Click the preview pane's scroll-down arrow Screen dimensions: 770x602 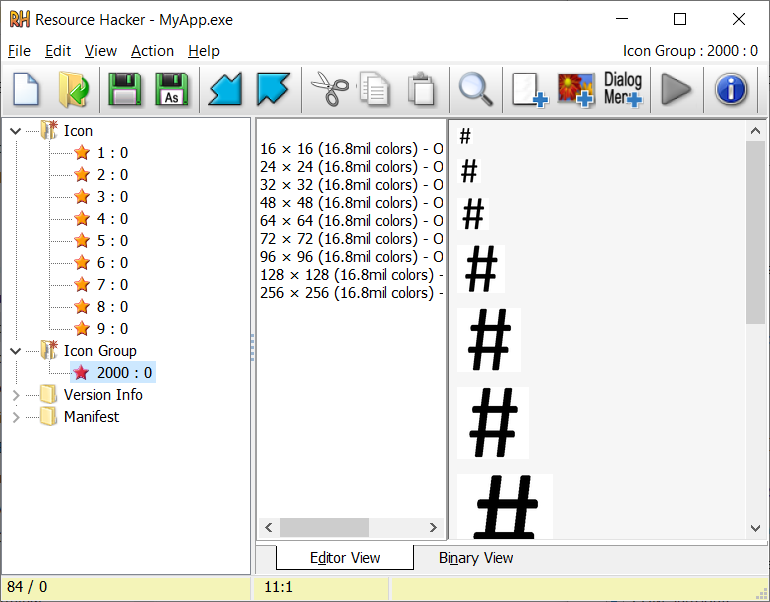click(755, 528)
